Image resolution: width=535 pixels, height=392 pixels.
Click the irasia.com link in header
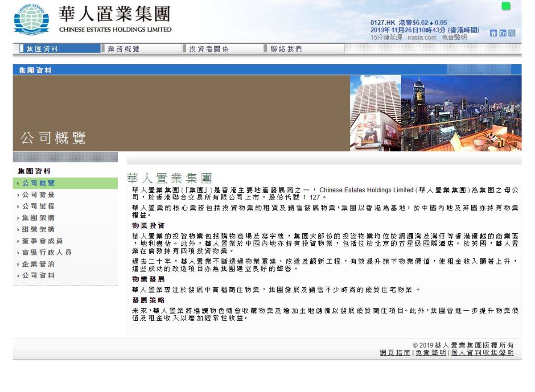tap(422, 37)
